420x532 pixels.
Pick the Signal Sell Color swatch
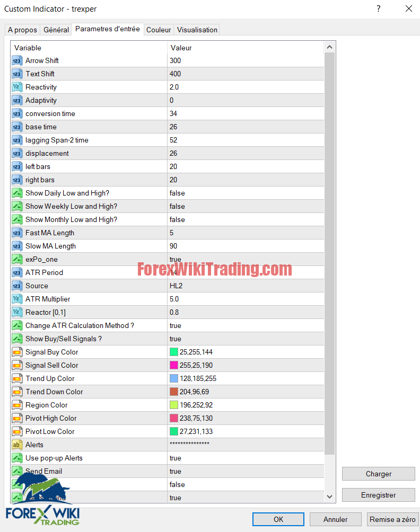174,365
